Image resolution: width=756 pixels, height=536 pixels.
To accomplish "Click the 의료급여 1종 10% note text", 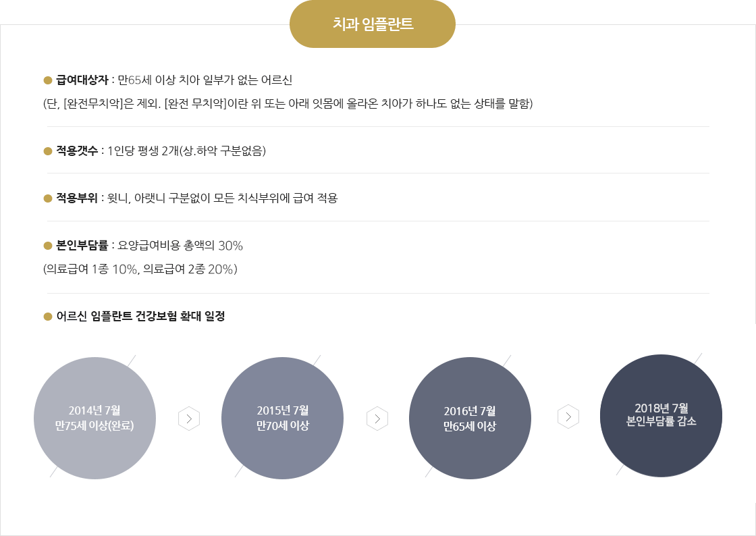I will [x=140, y=269].
